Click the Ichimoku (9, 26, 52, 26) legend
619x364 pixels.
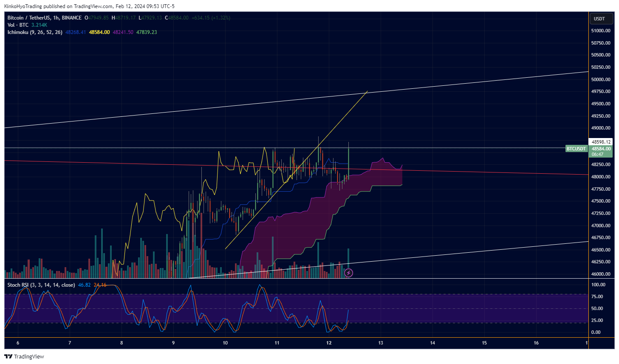pyautogui.click(x=35, y=32)
